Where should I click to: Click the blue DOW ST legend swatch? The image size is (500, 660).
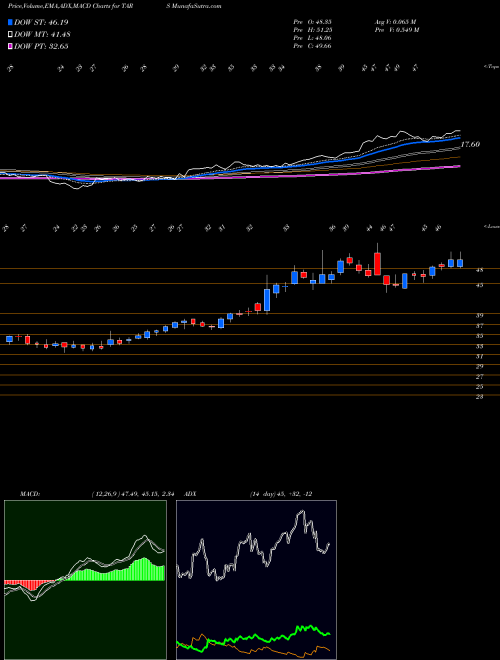pos(11,22)
